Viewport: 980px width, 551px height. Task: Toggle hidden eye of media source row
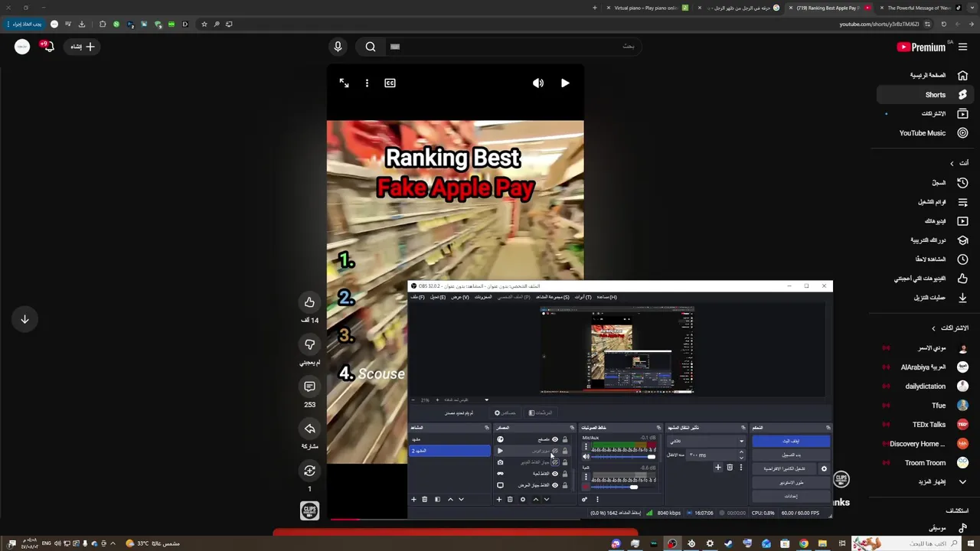(555, 451)
